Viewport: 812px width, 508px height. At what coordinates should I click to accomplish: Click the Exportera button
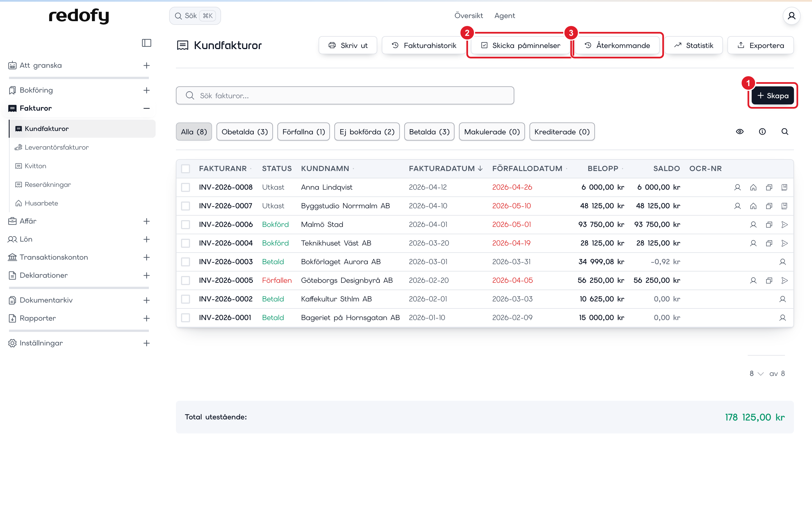[x=760, y=45]
